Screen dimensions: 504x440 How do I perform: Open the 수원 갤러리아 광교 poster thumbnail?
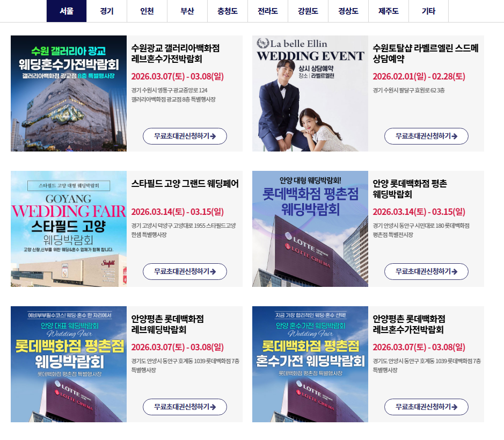(x=69, y=93)
